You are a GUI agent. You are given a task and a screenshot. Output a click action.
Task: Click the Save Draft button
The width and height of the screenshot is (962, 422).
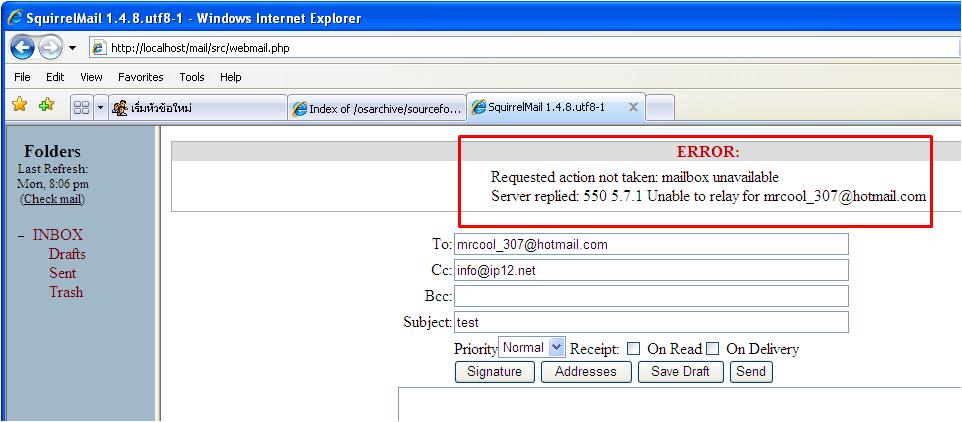point(680,372)
